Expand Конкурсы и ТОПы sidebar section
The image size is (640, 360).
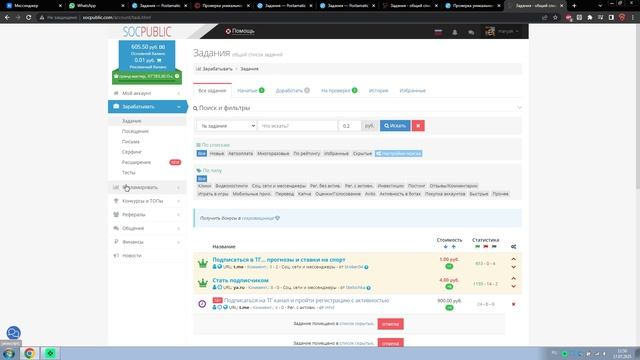click(147, 201)
